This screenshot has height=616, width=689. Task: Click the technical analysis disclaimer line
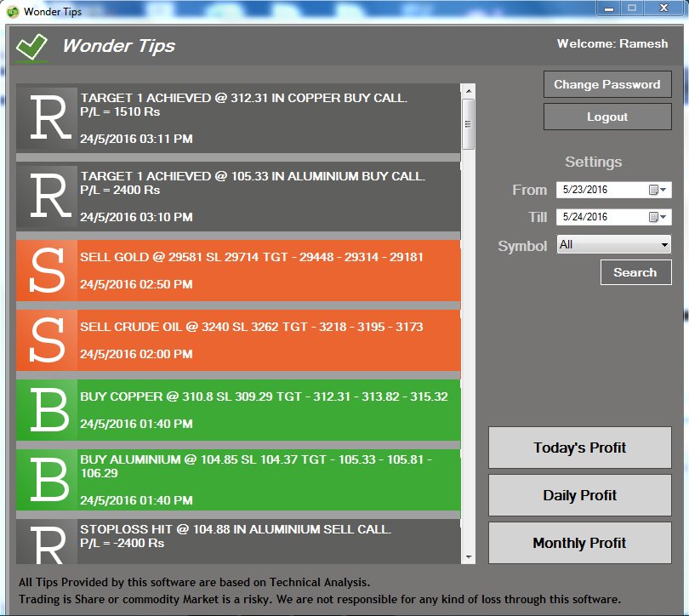[194, 583]
